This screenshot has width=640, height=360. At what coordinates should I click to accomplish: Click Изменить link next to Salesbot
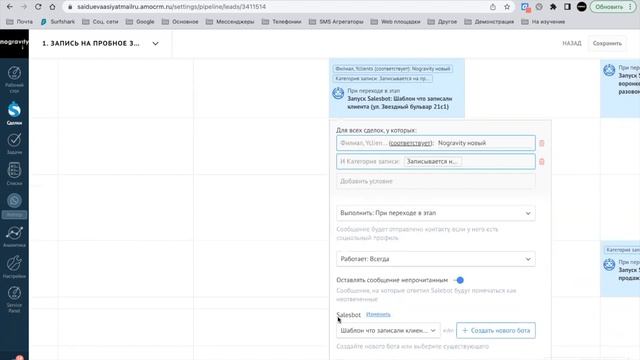click(378, 314)
